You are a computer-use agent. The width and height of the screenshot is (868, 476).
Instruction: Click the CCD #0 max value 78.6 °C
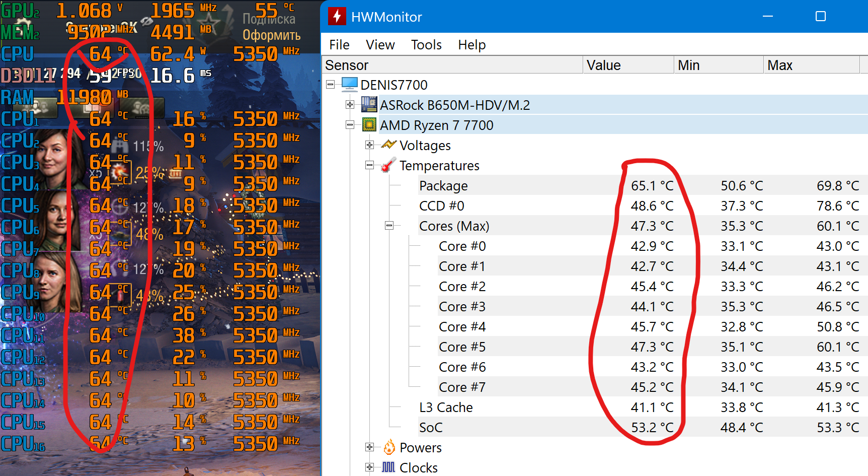pos(838,206)
